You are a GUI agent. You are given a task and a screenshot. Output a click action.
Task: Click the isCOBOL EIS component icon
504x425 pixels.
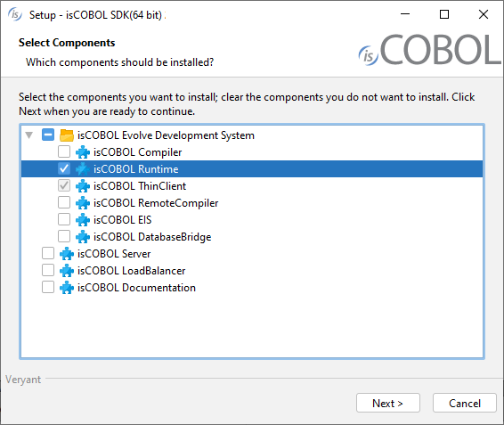coord(83,220)
